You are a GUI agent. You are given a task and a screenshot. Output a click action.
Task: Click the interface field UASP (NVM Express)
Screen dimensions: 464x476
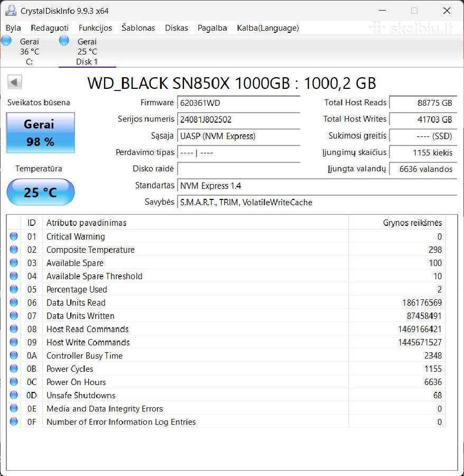(x=239, y=136)
